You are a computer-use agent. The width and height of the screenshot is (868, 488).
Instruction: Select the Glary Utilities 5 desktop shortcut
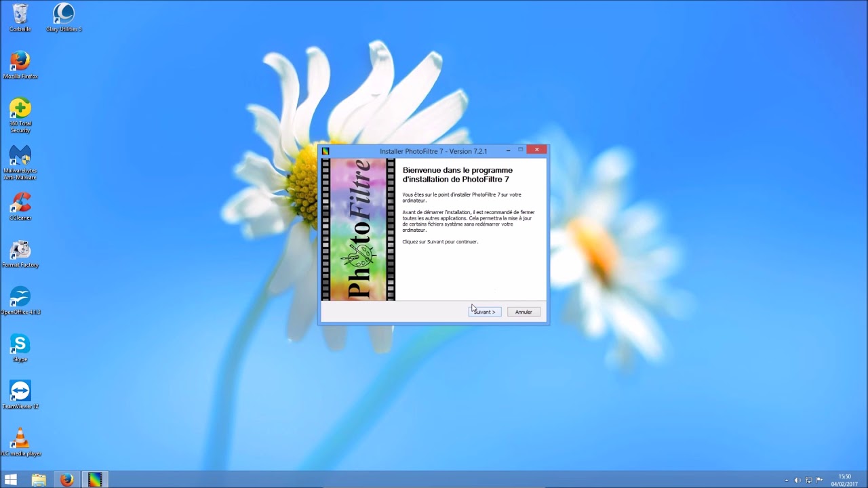tap(64, 18)
